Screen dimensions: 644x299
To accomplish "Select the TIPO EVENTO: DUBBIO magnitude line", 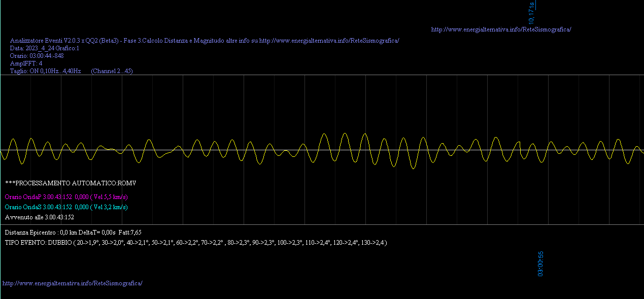I will (196, 243).
